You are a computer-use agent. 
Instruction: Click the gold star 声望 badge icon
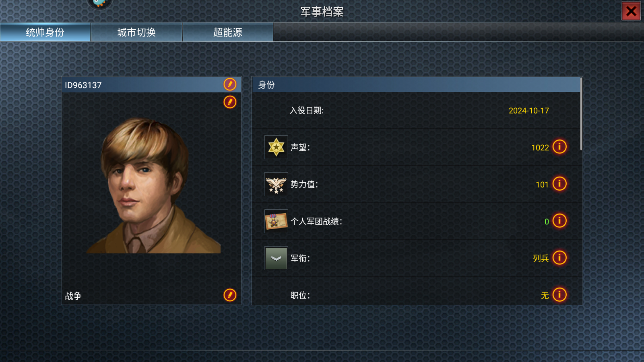tap(276, 147)
